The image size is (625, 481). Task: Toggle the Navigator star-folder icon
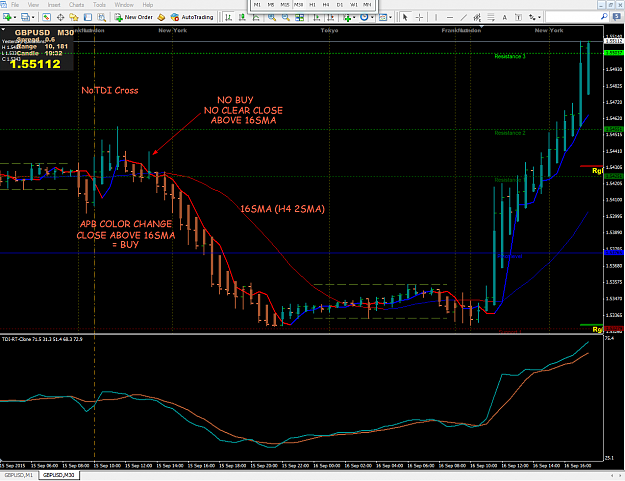74,17
